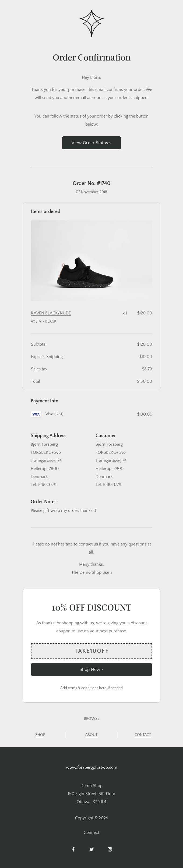Click the black sneaker product image
The width and height of the screenshot is (183, 868).
91,260
